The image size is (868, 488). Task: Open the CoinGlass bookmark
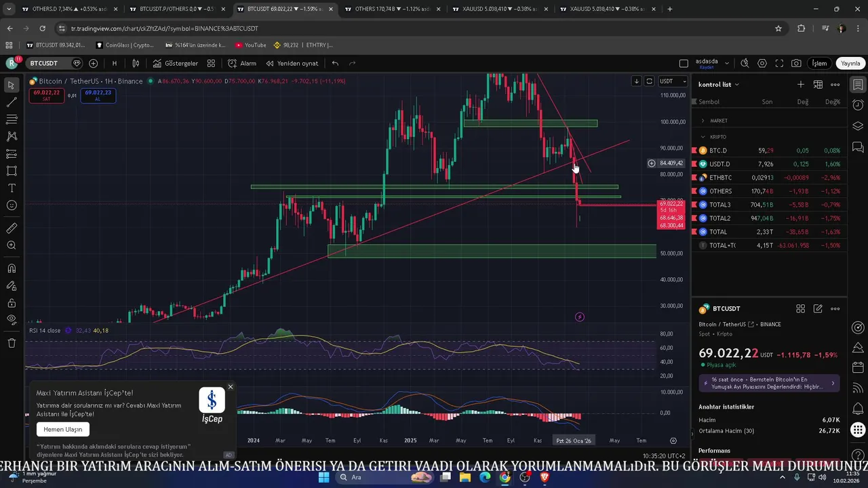point(125,45)
